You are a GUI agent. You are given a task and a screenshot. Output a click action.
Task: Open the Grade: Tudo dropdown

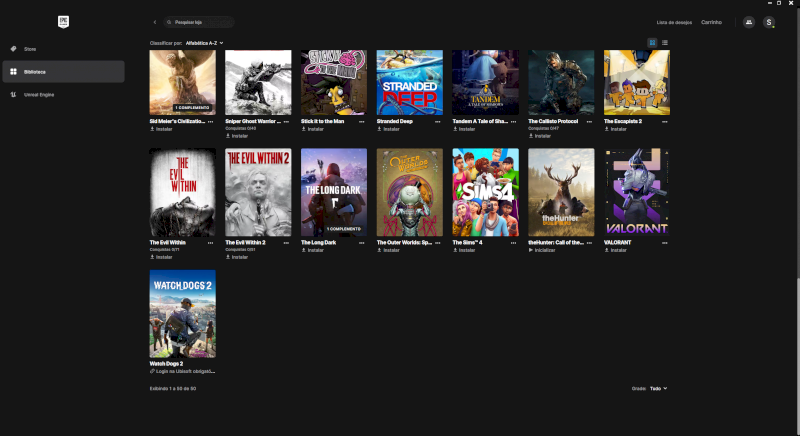coord(657,388)
